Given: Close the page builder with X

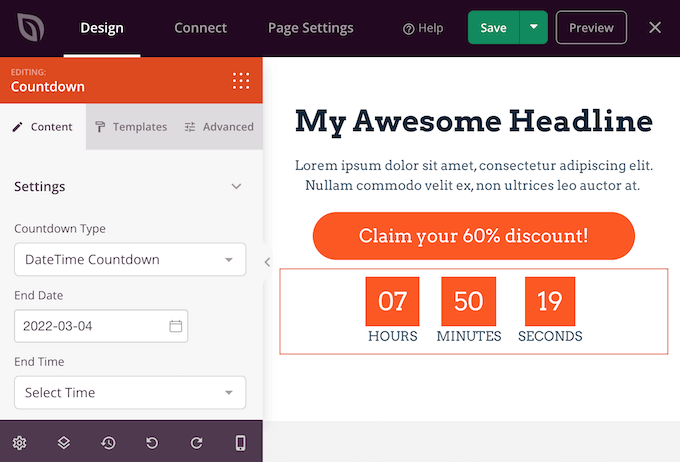Looking at the screenshot, I should coord(655,28).
